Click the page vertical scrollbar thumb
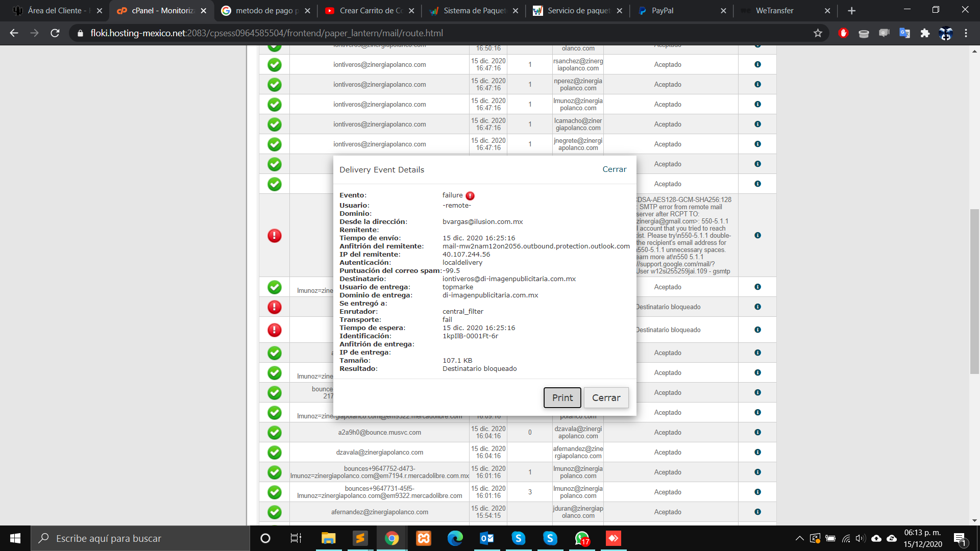This screenshot has height=551, width=980. (x=974, y=291)
